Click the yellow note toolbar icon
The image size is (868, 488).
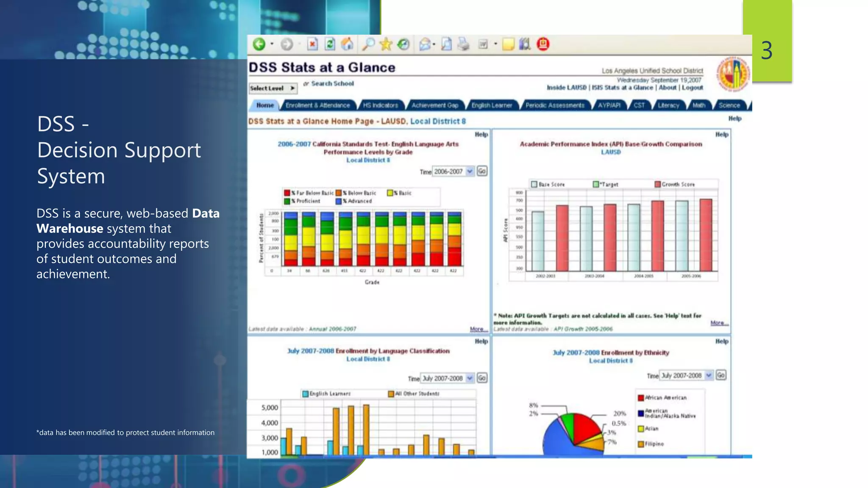pos(508,44)
